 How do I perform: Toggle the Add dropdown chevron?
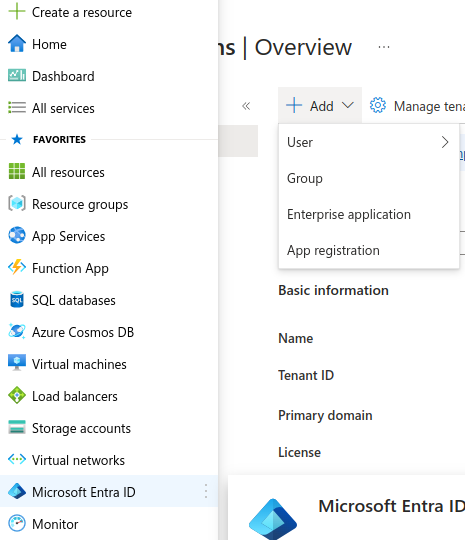coord(348,105)
